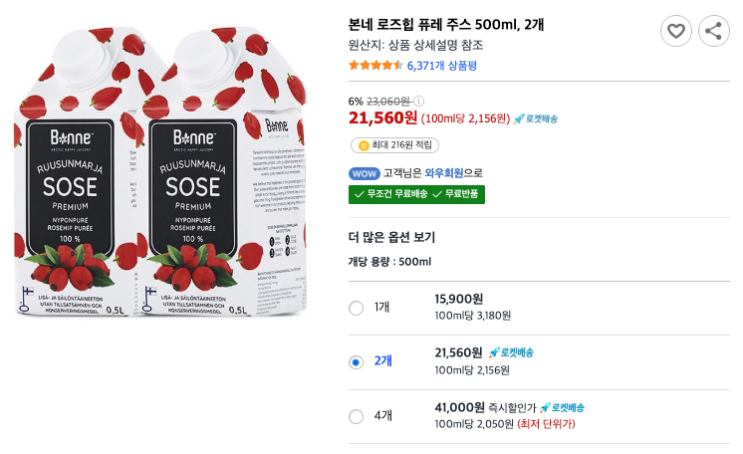Select the 1개 quantity option

pyautogui.click(x=356, y=308)
